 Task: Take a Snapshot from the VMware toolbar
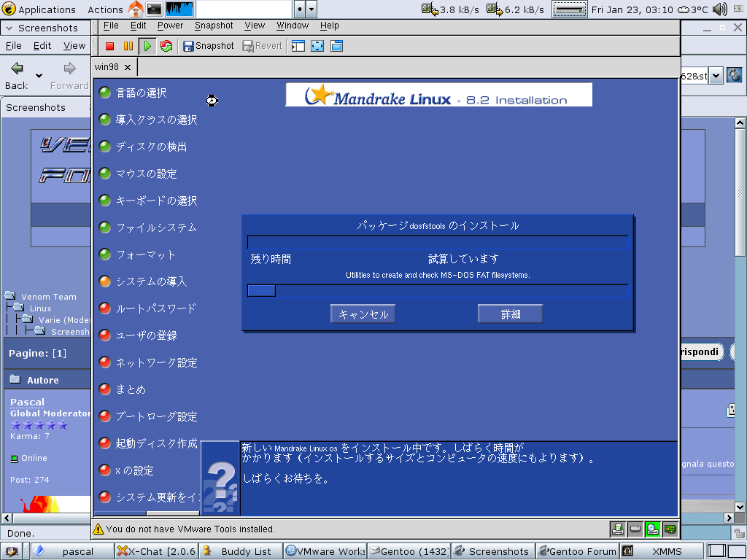[209, 46]
